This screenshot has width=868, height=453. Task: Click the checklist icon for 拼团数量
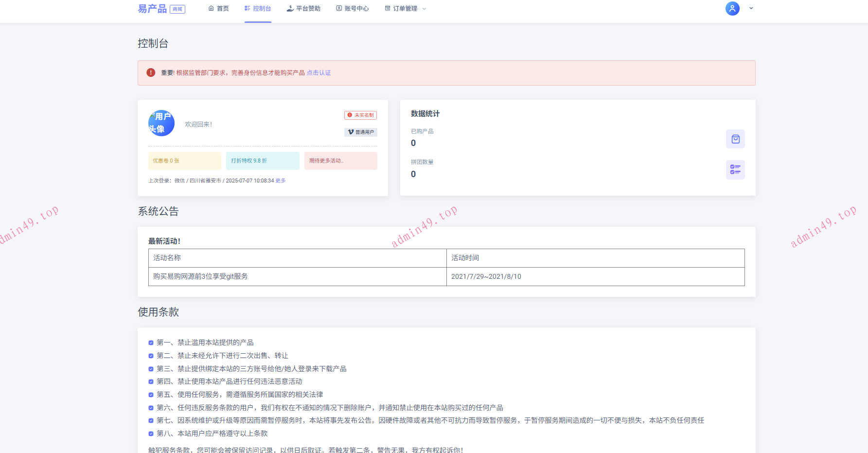point(735,170)
